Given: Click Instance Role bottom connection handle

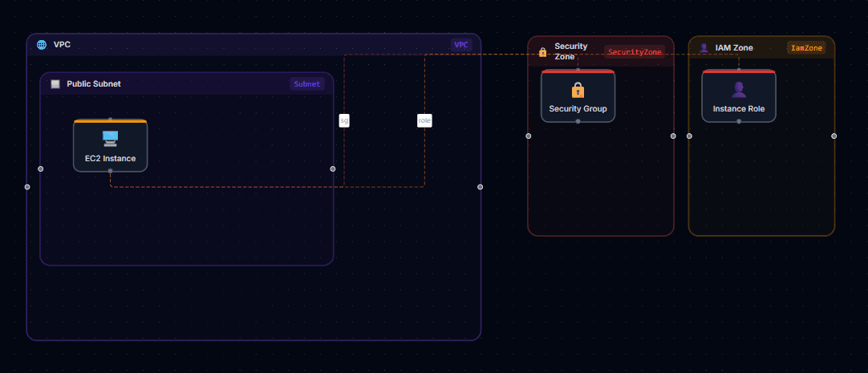Looking at the screenshot, I should tap(739, 121).
